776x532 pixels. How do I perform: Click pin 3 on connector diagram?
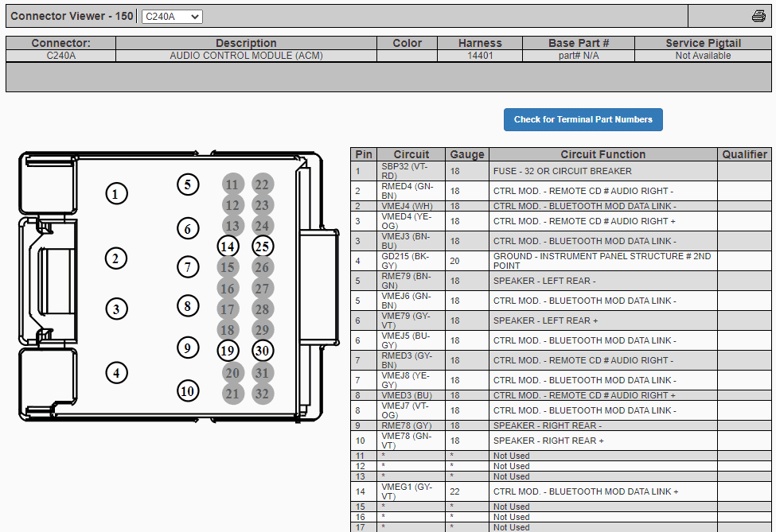click(116, 309)
